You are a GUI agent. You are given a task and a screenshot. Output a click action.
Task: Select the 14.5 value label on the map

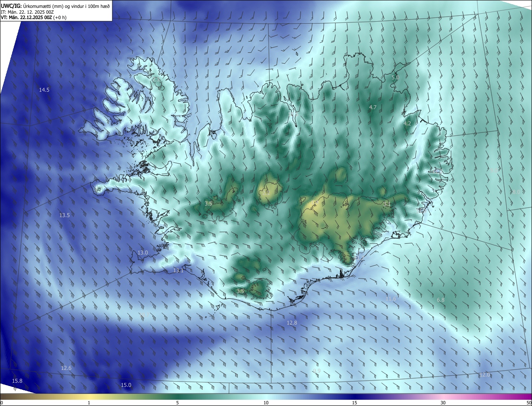click(44, 90)
